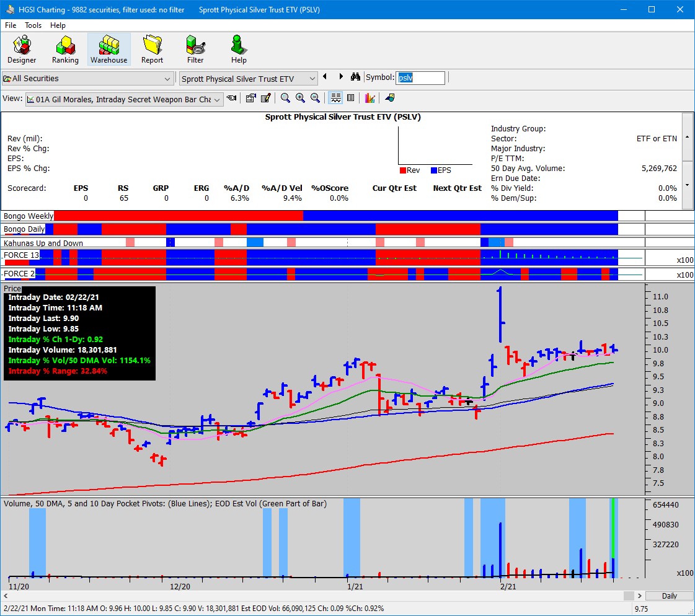Click the binoculars find security icon

click(x=355, y=77)
